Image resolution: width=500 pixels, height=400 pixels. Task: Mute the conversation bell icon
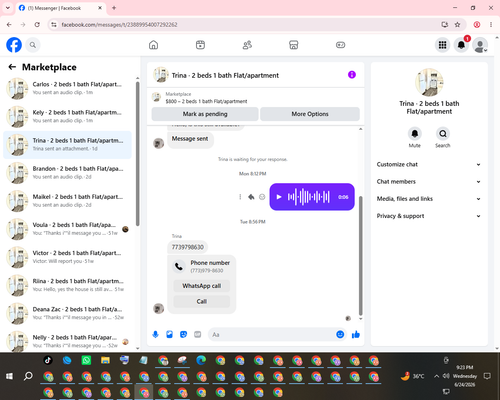[415, 134]
